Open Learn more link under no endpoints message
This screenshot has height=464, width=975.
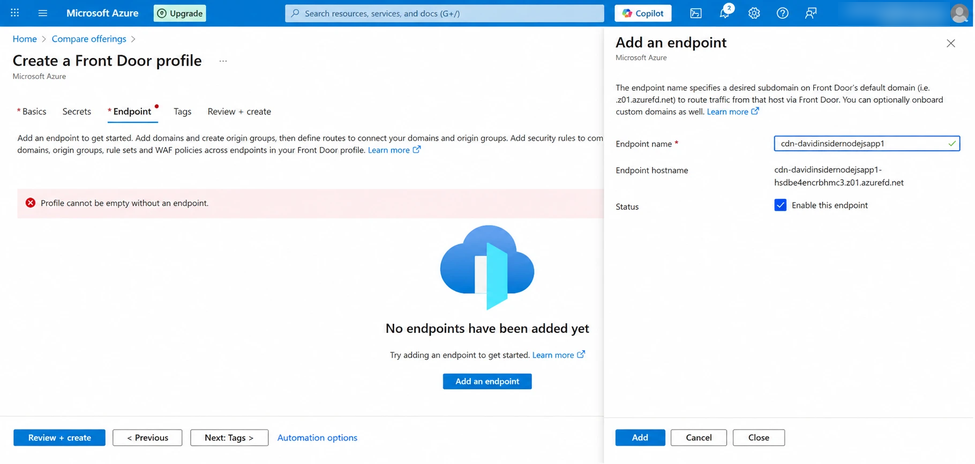(x=558, y=355)
